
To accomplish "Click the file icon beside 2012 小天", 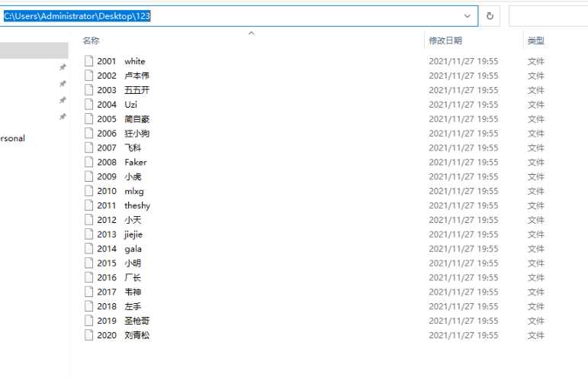I will pos(89,220).
